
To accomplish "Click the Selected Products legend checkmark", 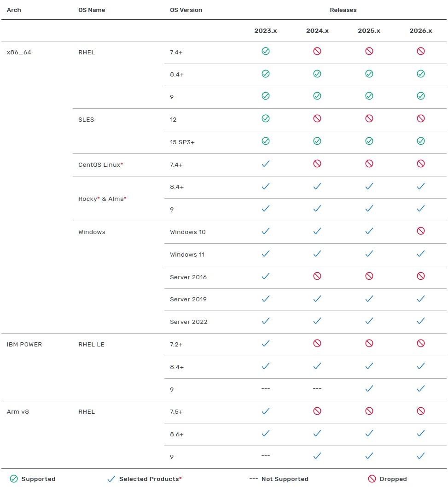I will [x=111, y=479].
